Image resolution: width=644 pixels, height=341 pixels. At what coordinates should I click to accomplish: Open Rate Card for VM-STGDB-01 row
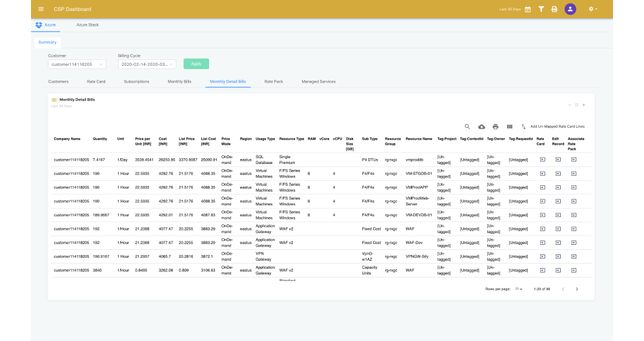click(x=543, y=173)
